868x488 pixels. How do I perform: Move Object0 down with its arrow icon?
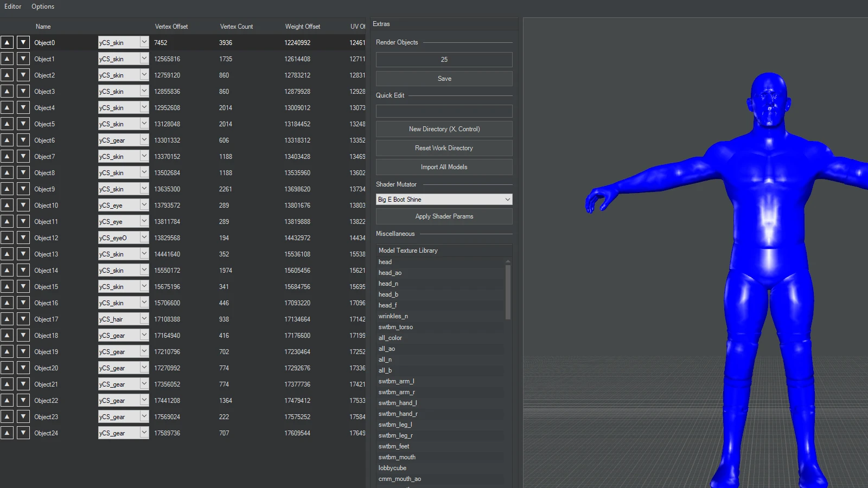click(23, 42)
